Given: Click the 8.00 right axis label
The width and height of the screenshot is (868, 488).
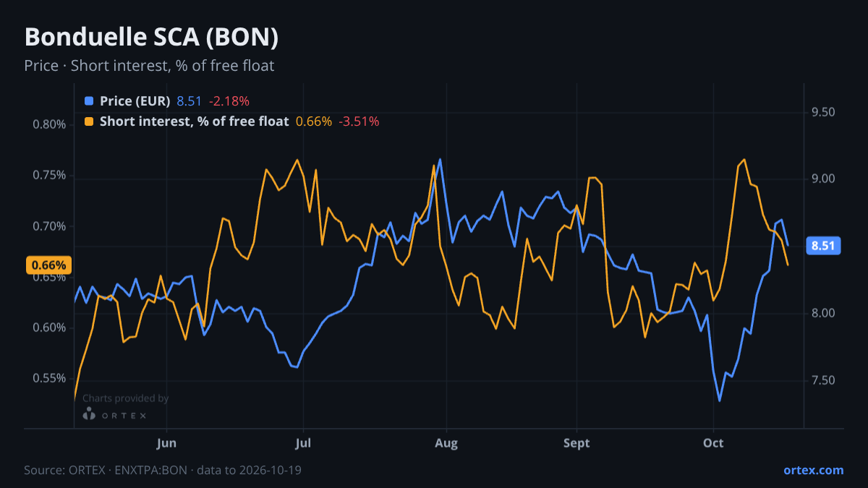Looking at the screenshot, I should point(823,313).
